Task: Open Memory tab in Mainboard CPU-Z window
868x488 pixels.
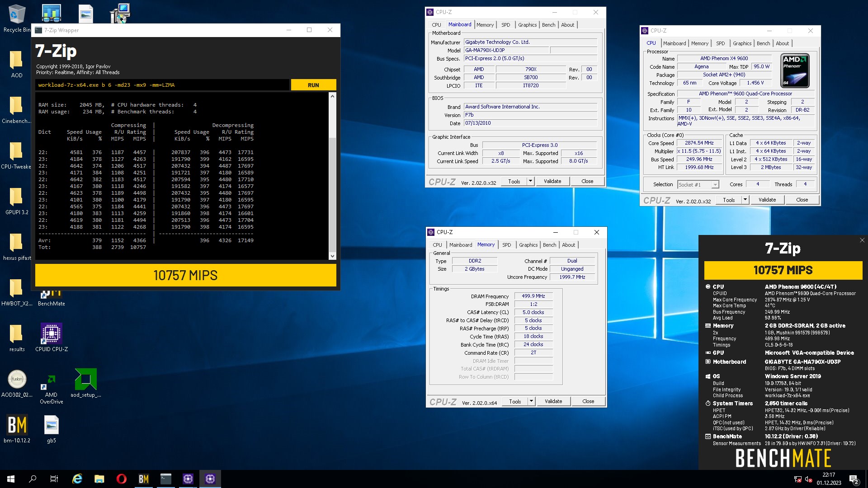Action: 485,25
